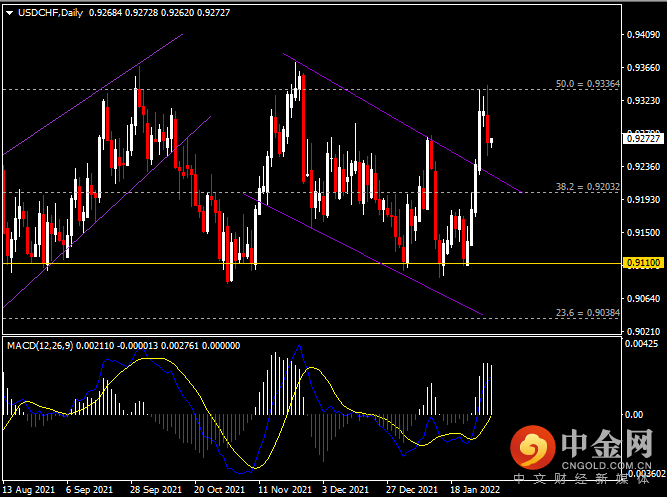Select the yellow horizontal support line at 0.91100
The height and width of the screenshot is (497, 667).
point(312,263)
